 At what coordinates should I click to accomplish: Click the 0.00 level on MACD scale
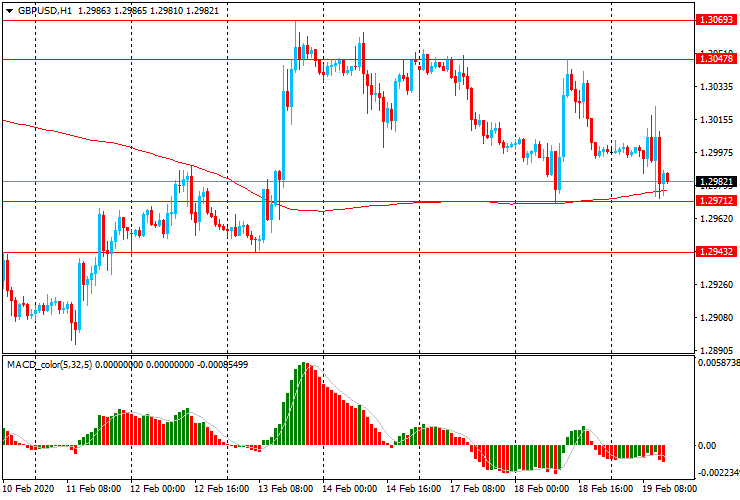coord(708,445)
